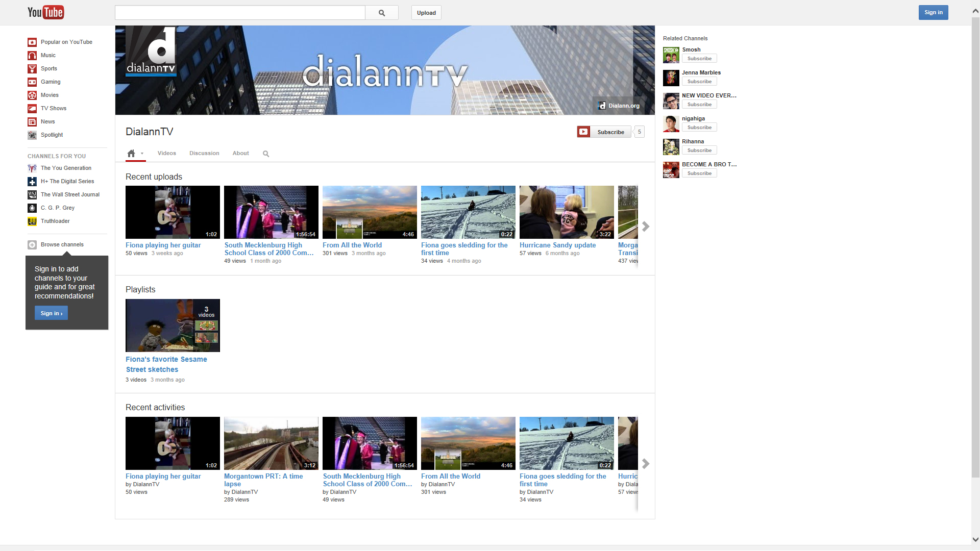
Task: Open The Wall Street Journal icon
Action: click(x=32, y=194)
